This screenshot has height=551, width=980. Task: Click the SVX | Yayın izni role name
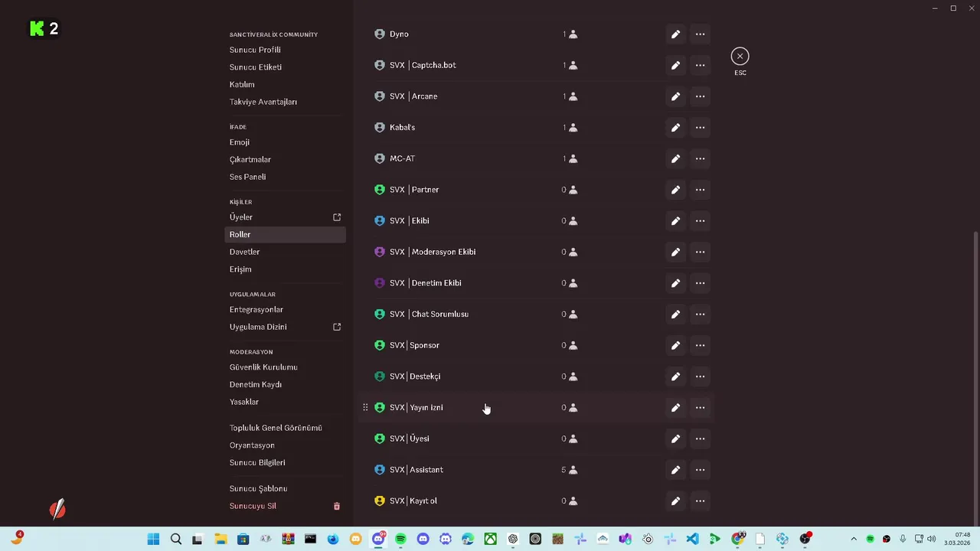tap(416, 408)
